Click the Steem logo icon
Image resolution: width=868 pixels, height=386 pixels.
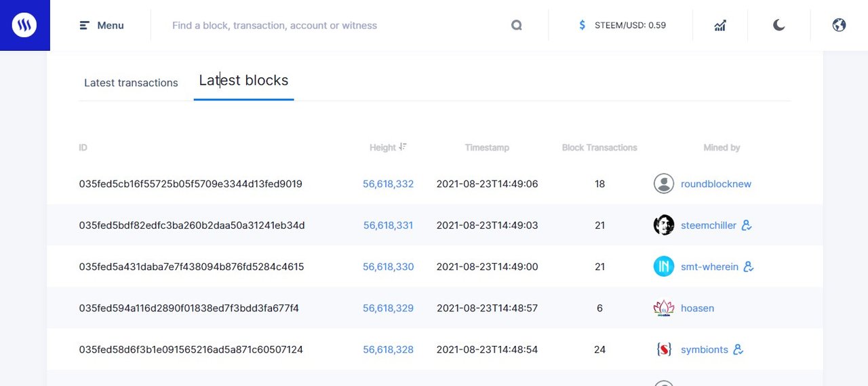(24, 25)
